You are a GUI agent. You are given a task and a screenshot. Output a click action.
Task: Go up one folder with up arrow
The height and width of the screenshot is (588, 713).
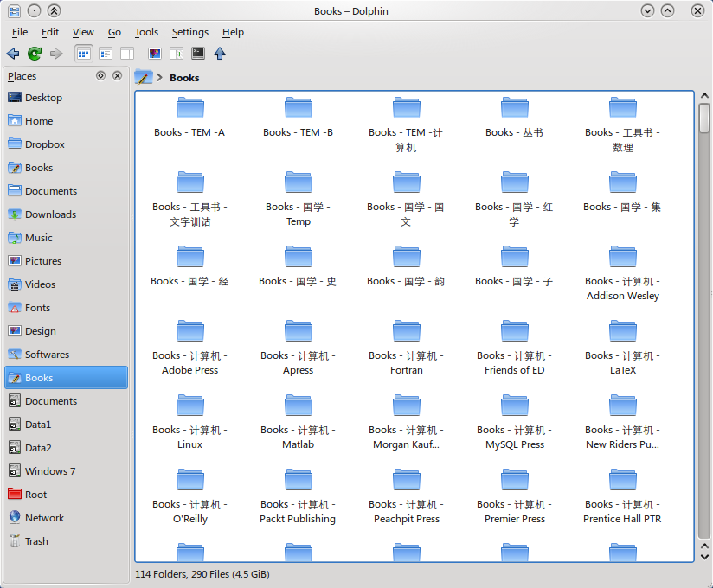click(x=220, y=54)
